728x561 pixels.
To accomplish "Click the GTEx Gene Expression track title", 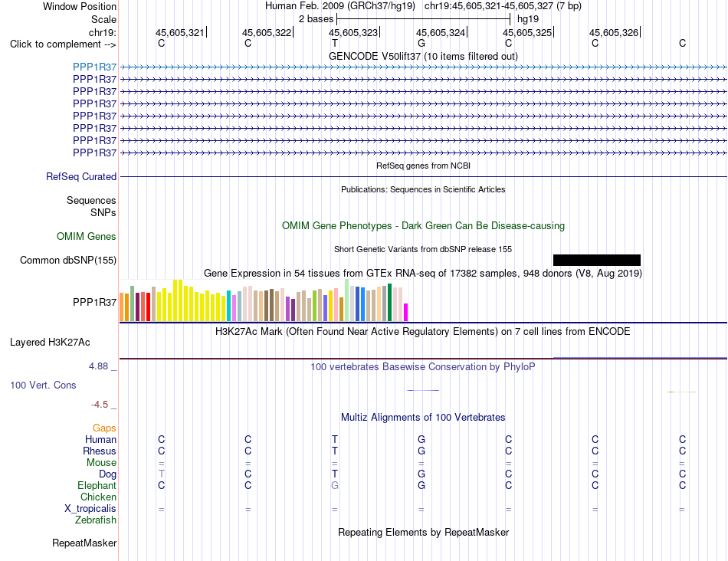I will click(423, 273).
